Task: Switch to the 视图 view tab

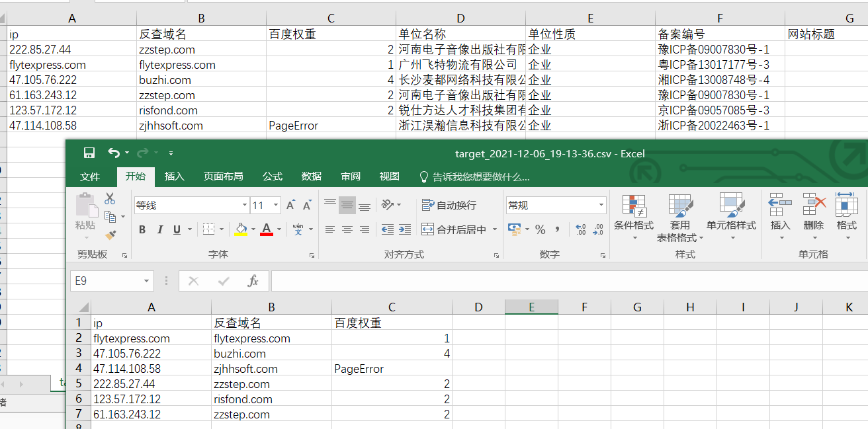Action: [389, 176]
